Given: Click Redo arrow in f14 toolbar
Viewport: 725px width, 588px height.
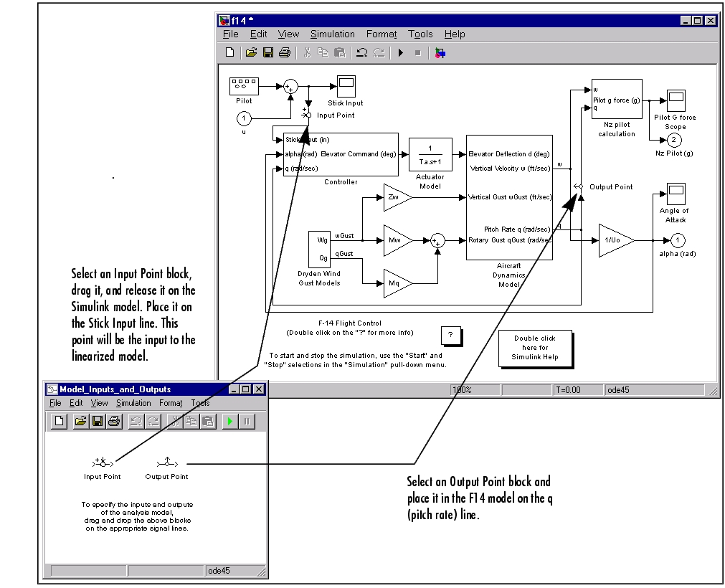Looking at the screenshot, I should click(x=379, y=52).
